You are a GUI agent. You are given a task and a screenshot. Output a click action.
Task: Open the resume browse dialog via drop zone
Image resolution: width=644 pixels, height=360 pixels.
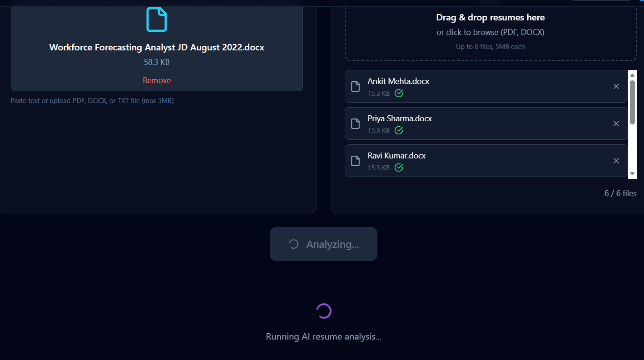(490, 31)
